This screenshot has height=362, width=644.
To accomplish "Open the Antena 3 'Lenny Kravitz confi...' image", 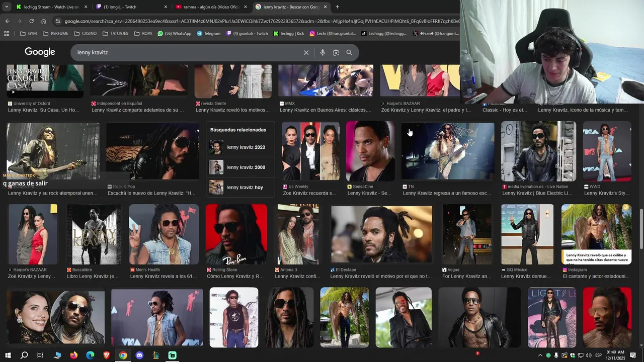I will pos(298,234).
